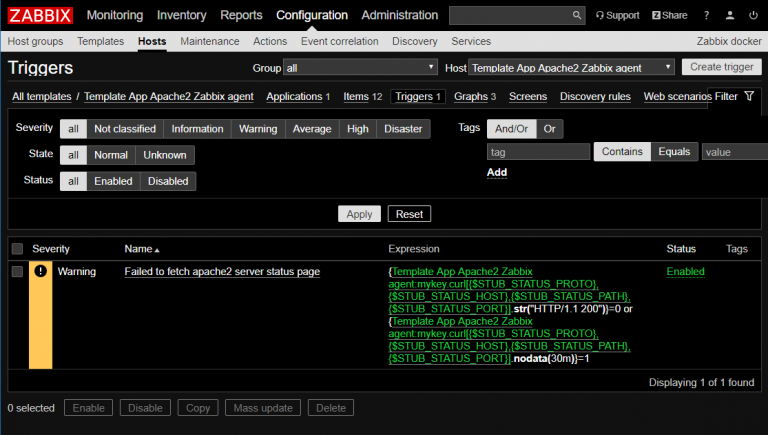Tick checkbox for the Warning trigger row

coord(17,271)
